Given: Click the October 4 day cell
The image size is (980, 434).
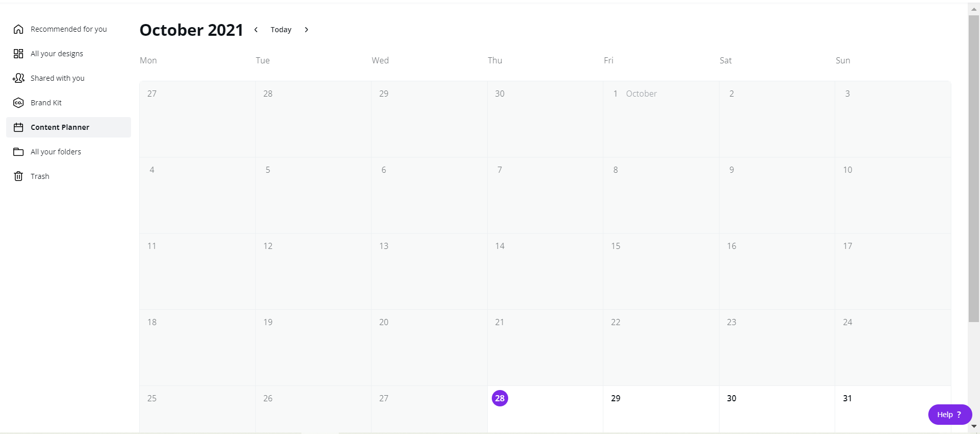Looking at the screenshot, I should click(198, 195).
